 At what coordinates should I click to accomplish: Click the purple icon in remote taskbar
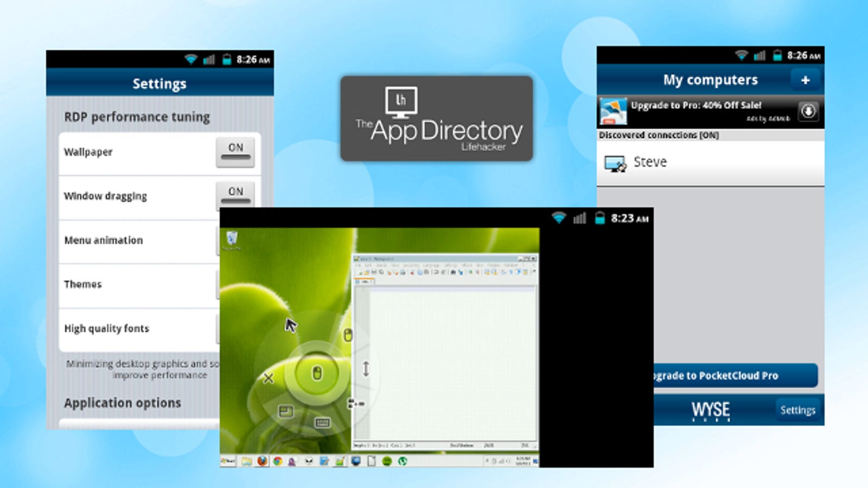tap(293, 461)
